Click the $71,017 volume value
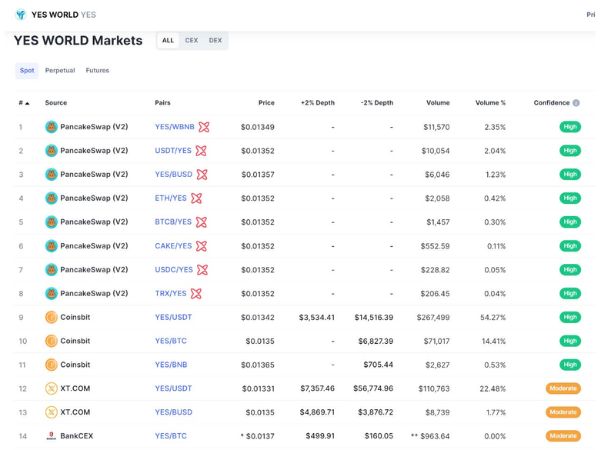Viewport: 600px width, 450px height. (437, 341)
